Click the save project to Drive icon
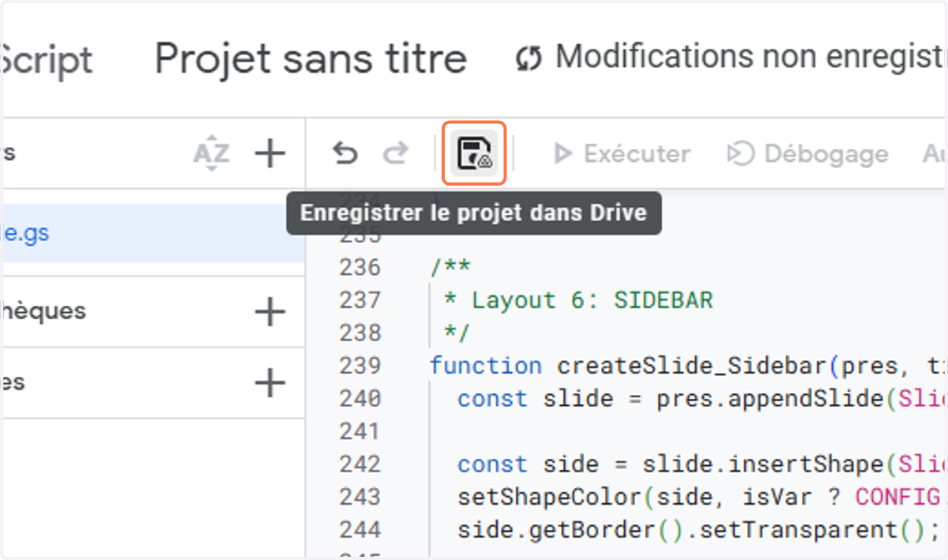This screenshot has width=948, height=560. pos(474,153)
